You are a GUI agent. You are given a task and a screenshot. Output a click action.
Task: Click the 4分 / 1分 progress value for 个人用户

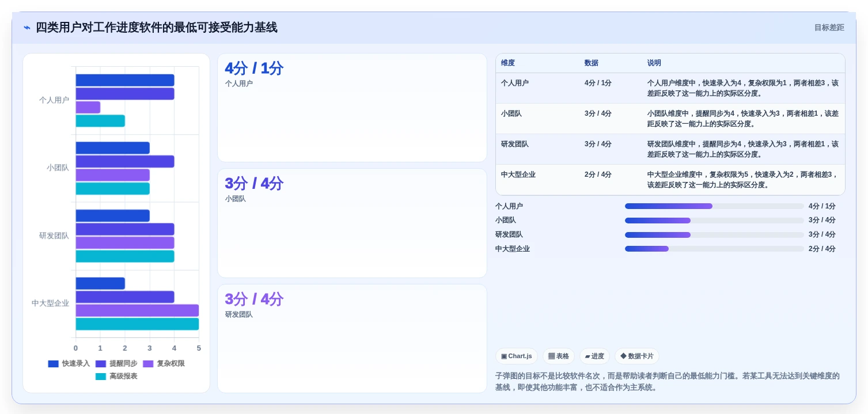pyautogui.click(x=822, y=206)
